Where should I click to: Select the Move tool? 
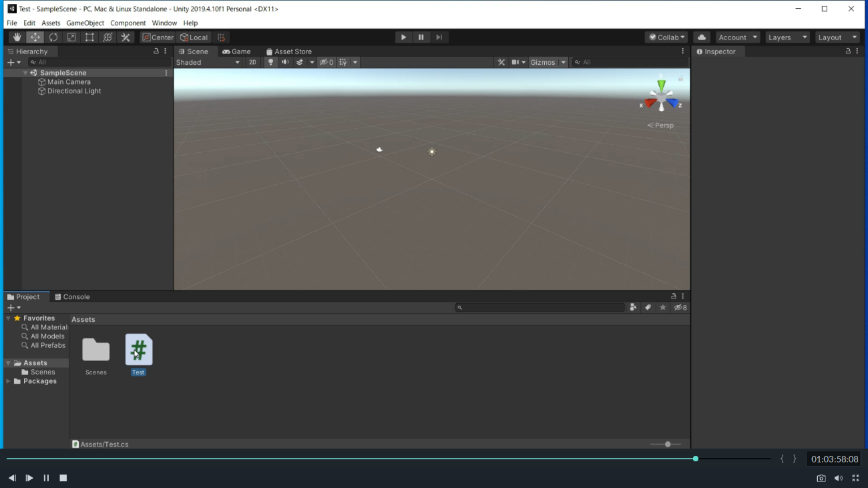[35, 37]
